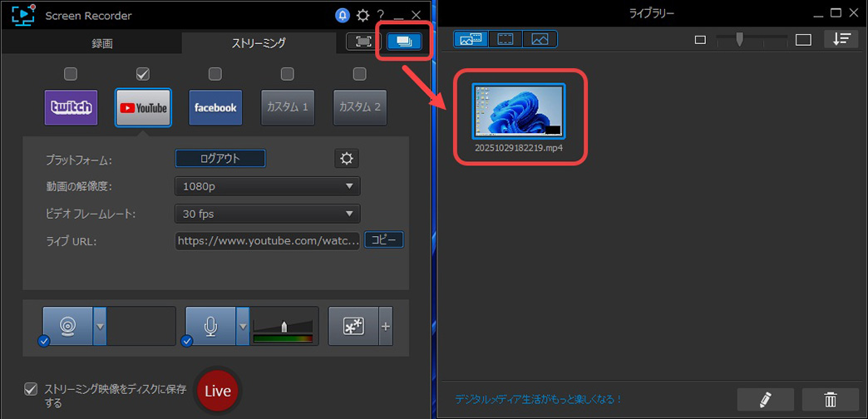Viewport: 868px width, 419px height.
Task: Open the library window icon
Action: pyautogui.click(x=405, y=42)
